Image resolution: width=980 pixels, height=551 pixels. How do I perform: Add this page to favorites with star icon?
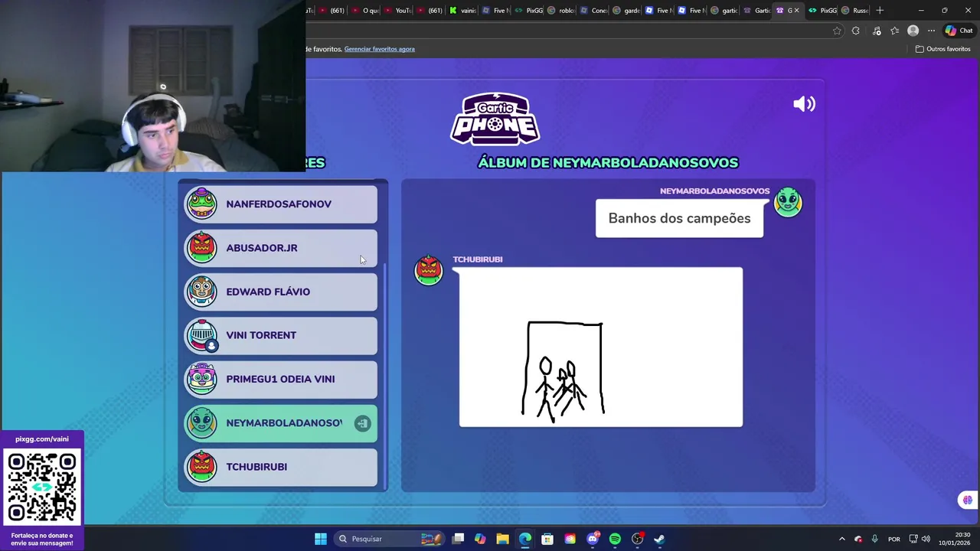point(837,31)
